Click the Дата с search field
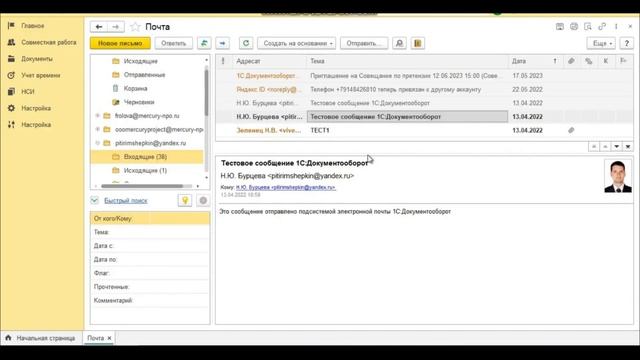 (x=150, y=246)
